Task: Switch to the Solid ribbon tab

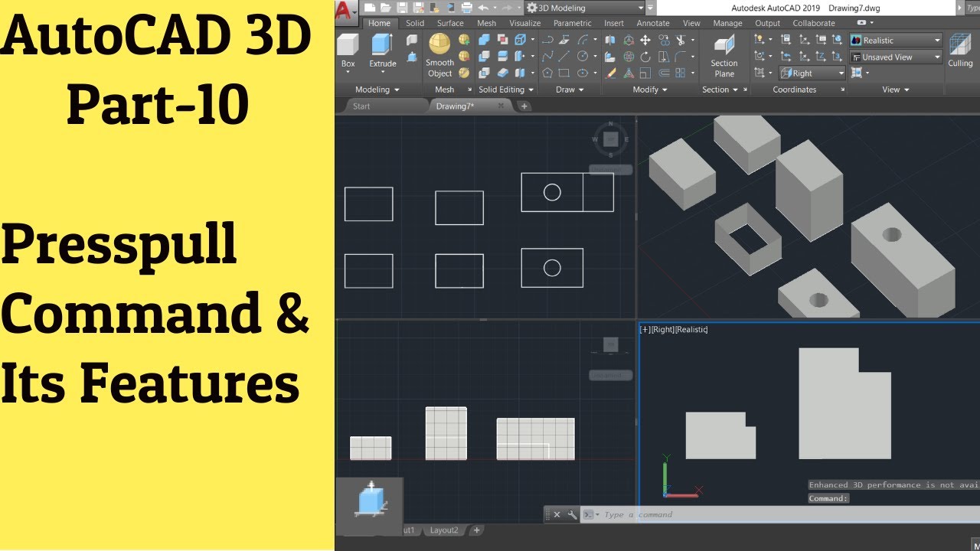Action: (x=415, y=24)
